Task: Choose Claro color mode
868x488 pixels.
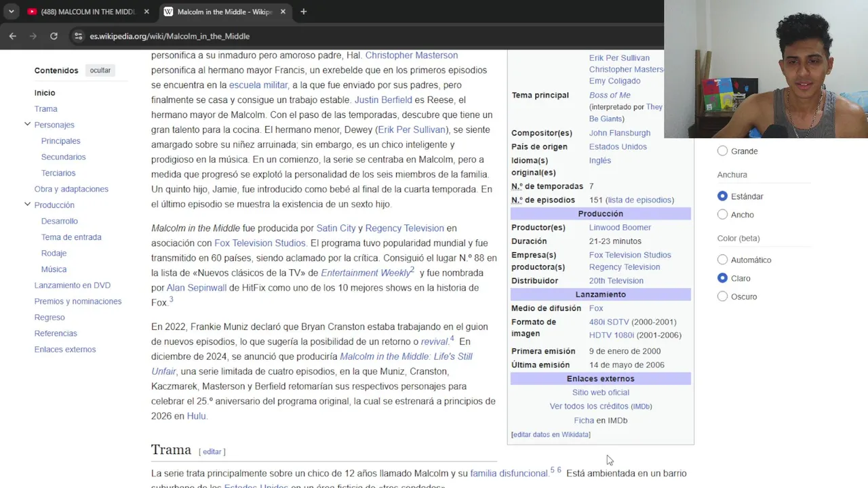Action: (722, 278)
